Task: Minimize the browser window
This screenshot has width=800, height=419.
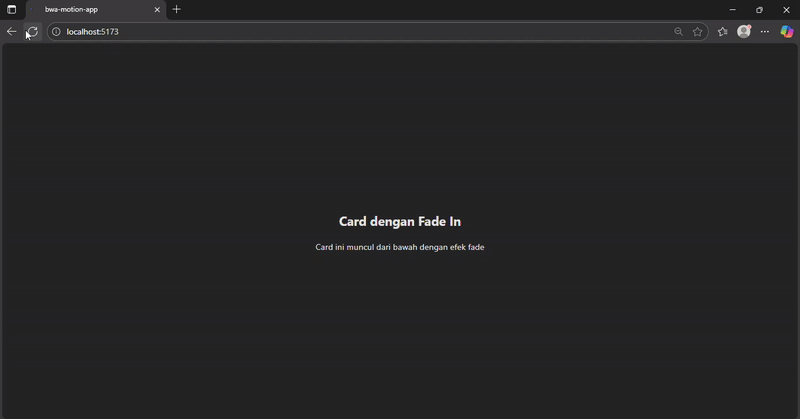Action: [732, 10]
